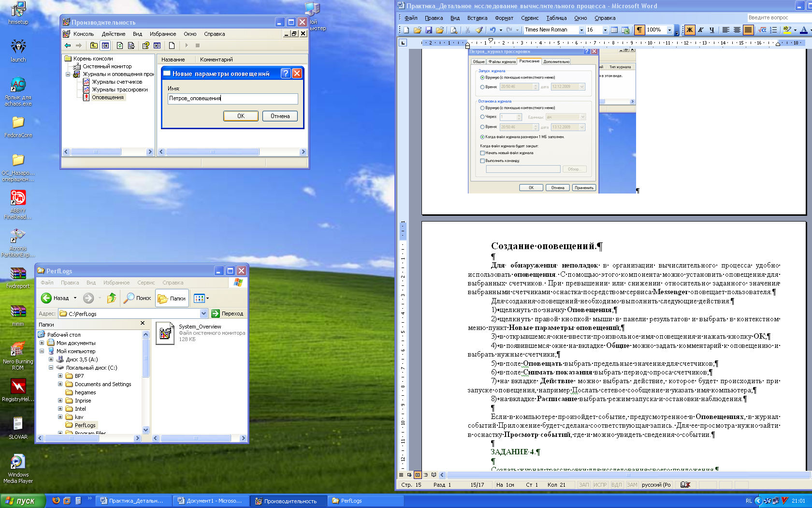
Task: Collapse Журналы и оповещения tree node
Action: tap(68, 74)
